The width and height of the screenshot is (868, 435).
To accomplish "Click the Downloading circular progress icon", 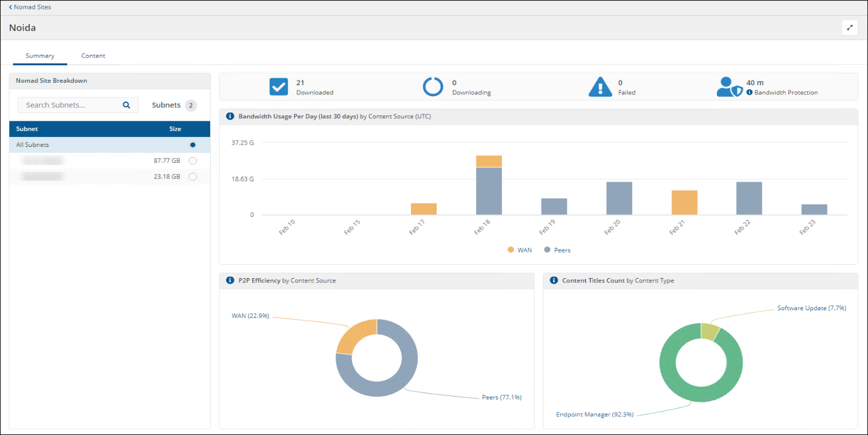I will click(433, 87).
